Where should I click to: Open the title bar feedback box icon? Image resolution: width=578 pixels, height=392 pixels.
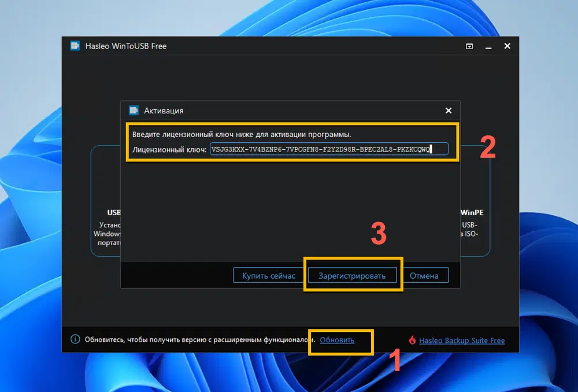pos(469,46)
